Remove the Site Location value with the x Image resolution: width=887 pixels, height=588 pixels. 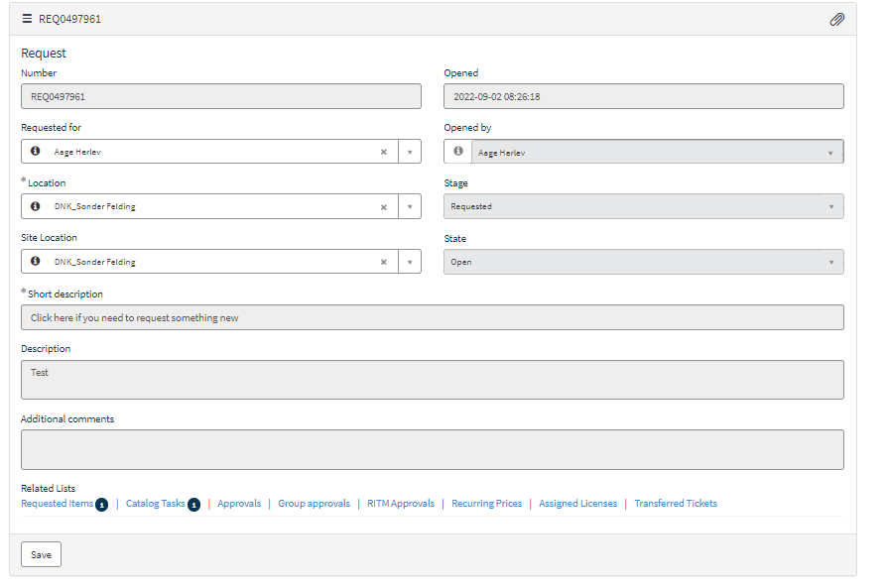384,261
